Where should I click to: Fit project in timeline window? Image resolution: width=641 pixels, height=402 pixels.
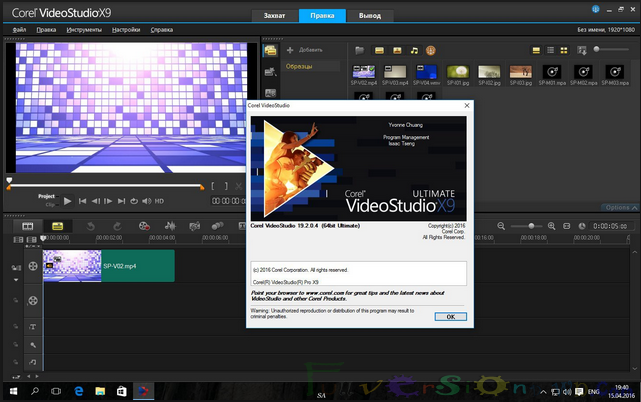pos(567,226)
